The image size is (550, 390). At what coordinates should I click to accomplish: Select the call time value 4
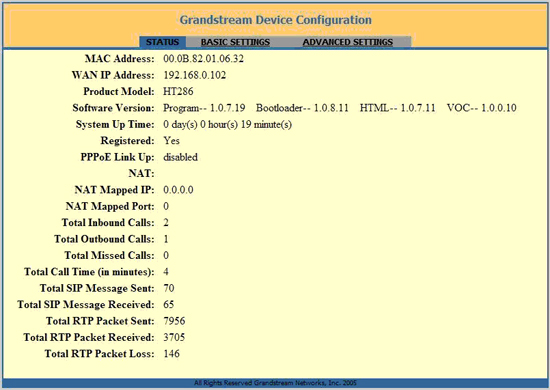(x=166, y=272)
